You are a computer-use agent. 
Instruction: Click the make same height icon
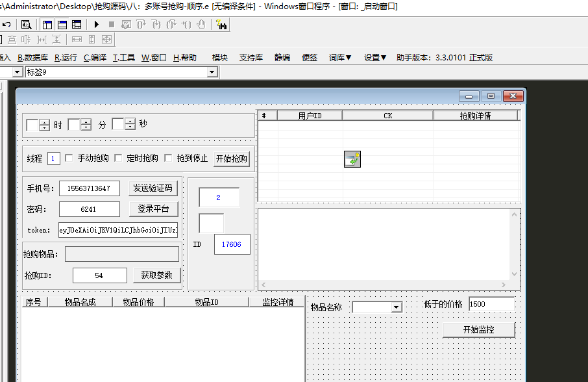[92, 39]
